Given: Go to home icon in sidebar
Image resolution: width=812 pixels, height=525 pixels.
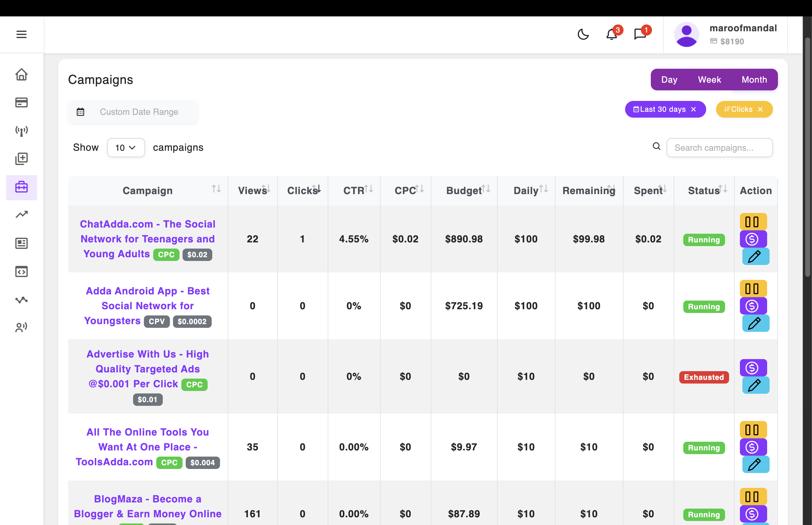Looking at the screenshot, I should (x=21, y=74).
